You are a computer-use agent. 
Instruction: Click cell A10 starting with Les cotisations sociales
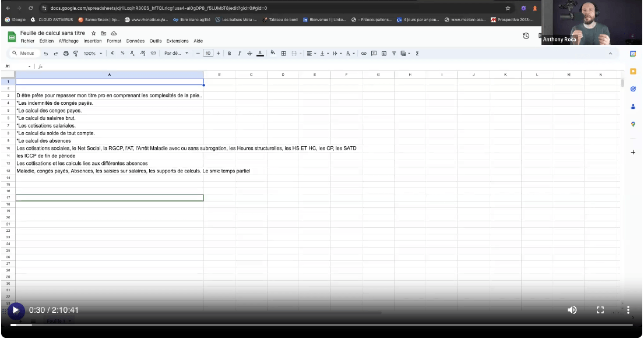(110, 149)
